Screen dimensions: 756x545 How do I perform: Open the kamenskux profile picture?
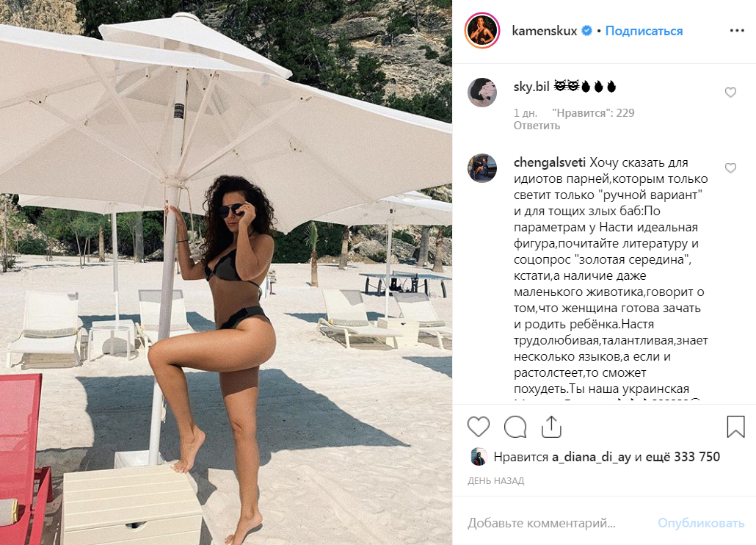click(x=481, y=31)
